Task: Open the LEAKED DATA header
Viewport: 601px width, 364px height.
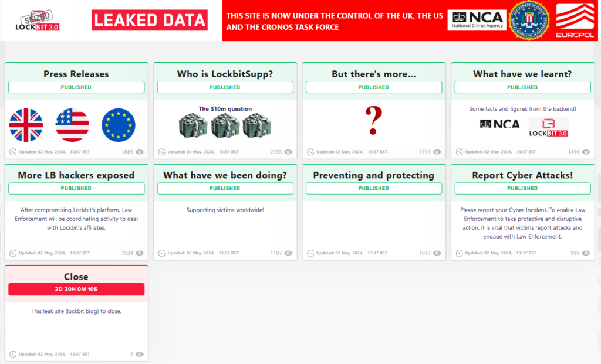Action: (149, 20)
